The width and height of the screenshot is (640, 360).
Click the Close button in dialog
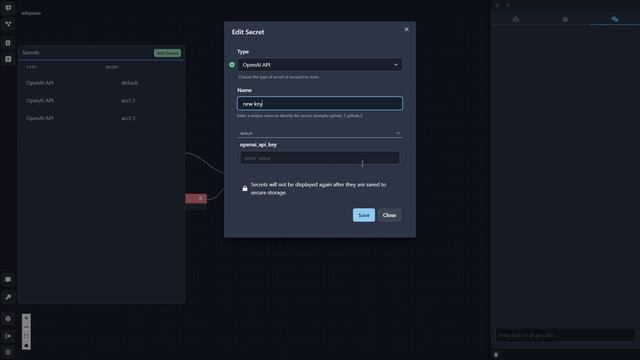pyautogui.click(x=389, y=215)
